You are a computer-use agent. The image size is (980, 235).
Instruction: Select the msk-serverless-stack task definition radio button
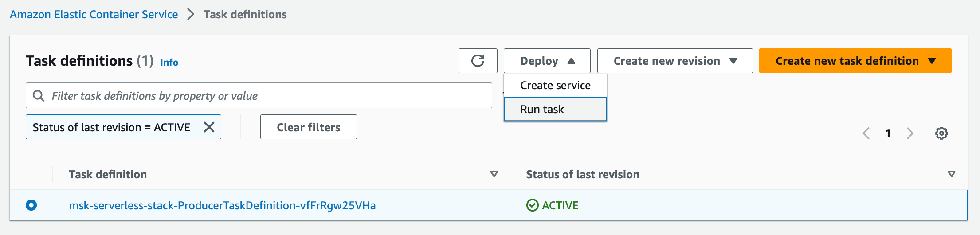[x=31, y=205]
